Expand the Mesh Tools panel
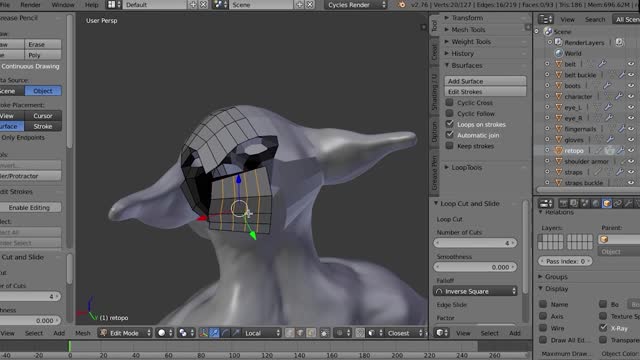 click(x=468, y=30)
